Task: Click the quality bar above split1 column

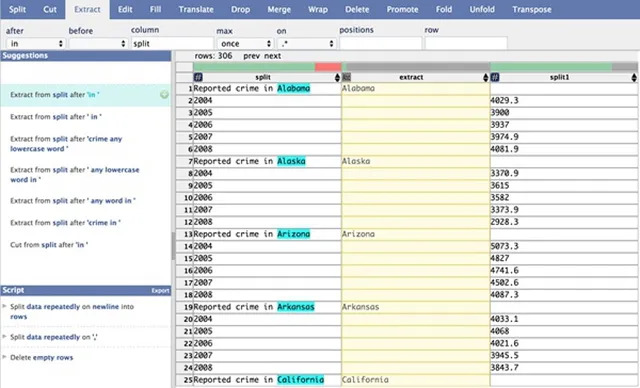Action: [564, 67]
